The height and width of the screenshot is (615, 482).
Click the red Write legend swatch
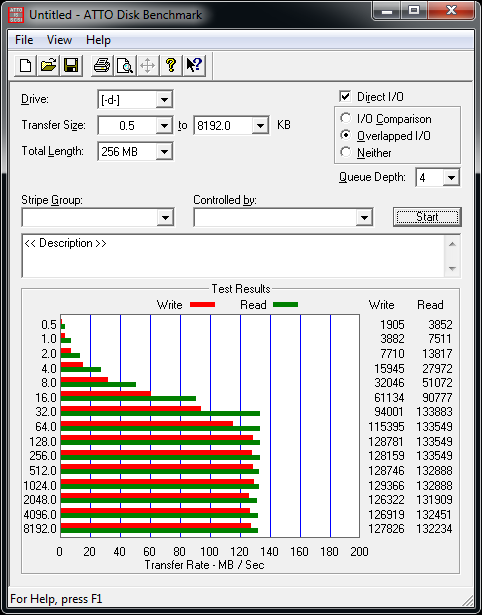pos(202,305)
